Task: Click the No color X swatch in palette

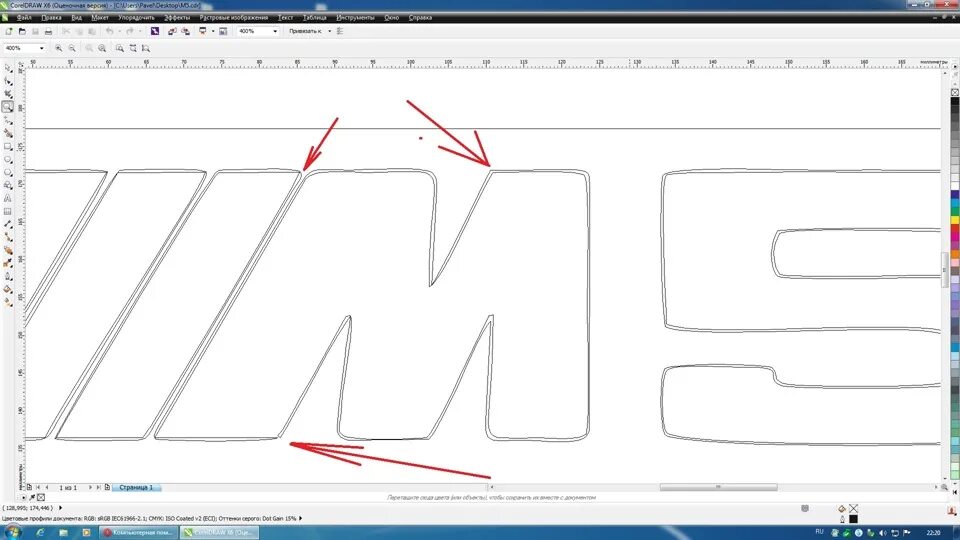Action: [x=954, y=92]
